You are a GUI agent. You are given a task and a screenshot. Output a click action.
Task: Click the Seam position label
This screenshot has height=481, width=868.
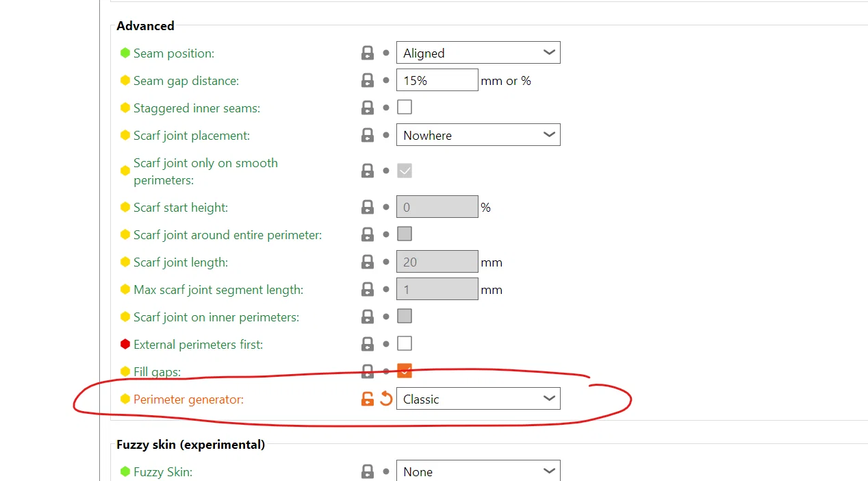tap(173, 53)
